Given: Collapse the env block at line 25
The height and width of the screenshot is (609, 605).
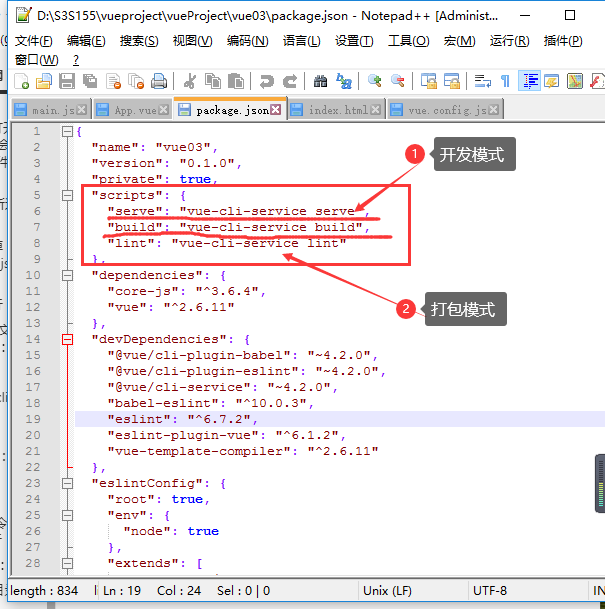Looking at the screenshot, I should (68, 515).
